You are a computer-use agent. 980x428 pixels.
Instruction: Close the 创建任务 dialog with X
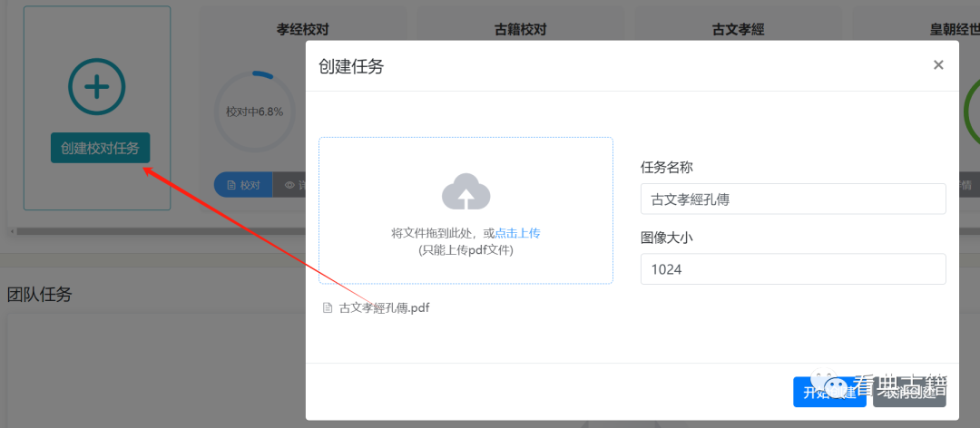point(938,65)
